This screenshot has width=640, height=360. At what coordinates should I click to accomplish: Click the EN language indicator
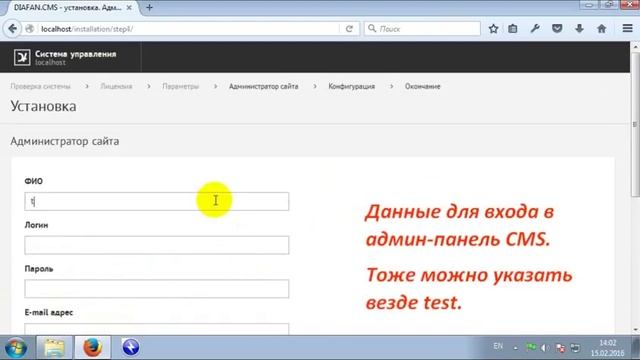(x=498, y=346)
